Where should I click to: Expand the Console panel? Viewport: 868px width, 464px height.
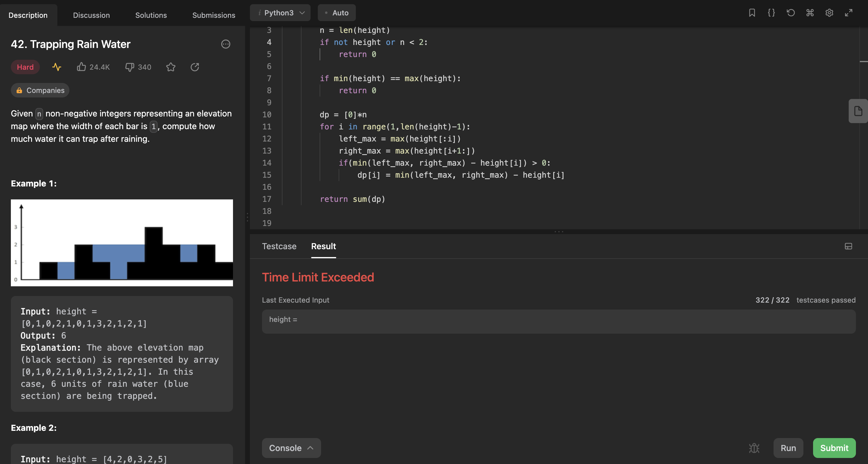coord(291,448)
